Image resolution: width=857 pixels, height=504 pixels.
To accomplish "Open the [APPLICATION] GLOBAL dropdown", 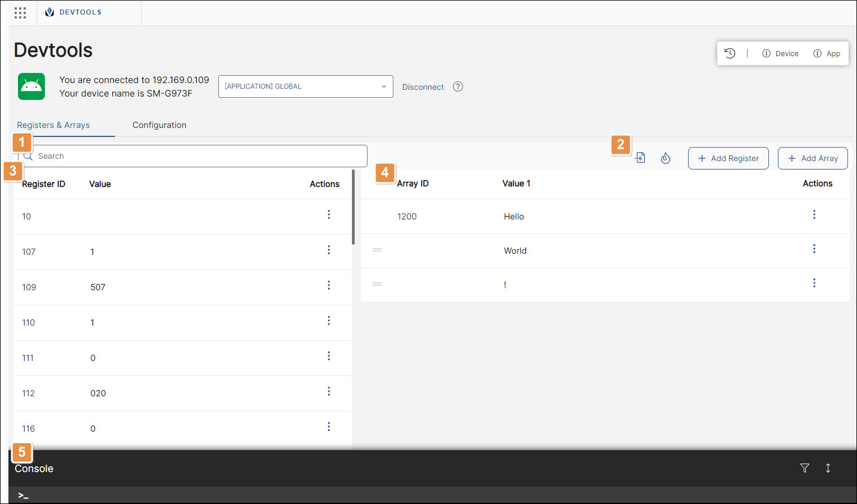I will tap(305, 86).
